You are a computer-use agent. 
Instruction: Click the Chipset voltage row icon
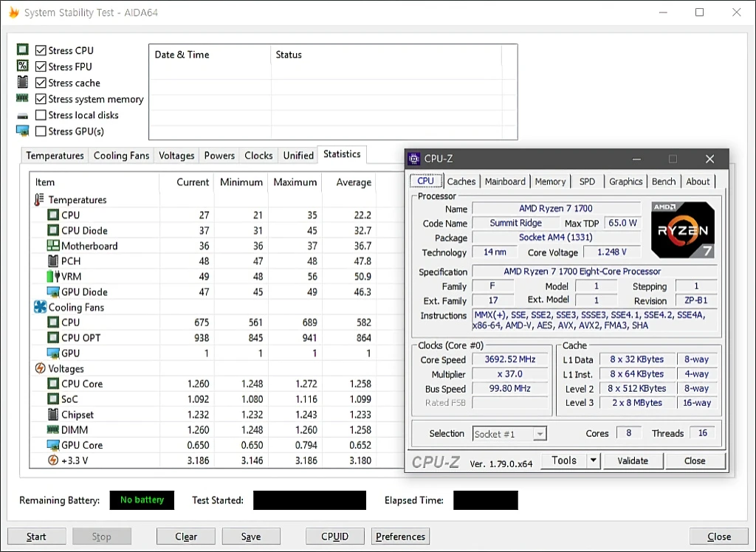[x=53, y=414]
